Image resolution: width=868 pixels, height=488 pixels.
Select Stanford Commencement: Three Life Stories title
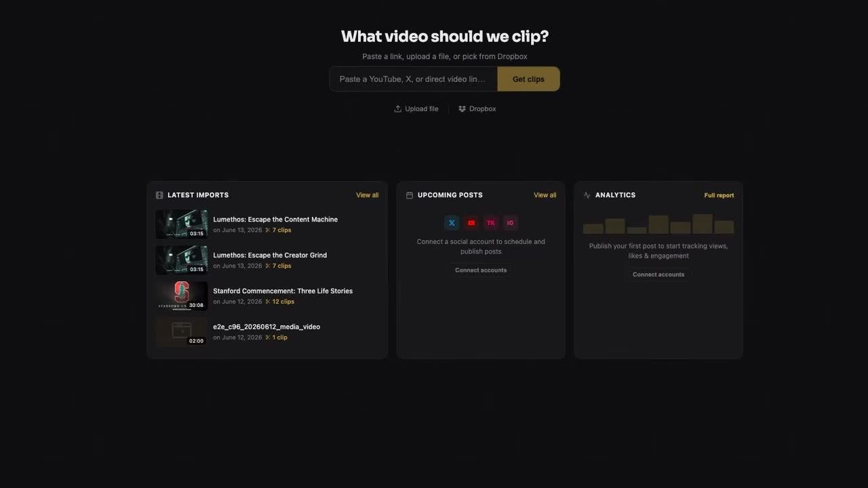[x=283, y=291]
